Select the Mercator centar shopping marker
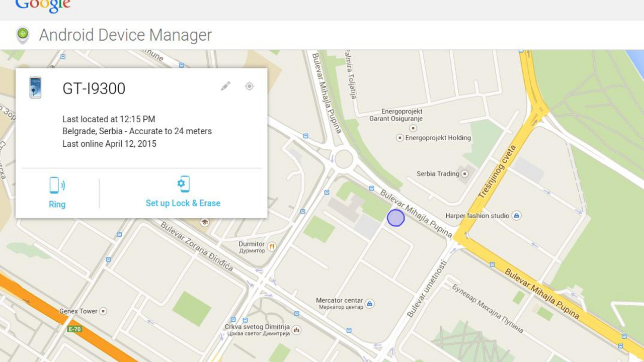644x362 pixels. 370,303
